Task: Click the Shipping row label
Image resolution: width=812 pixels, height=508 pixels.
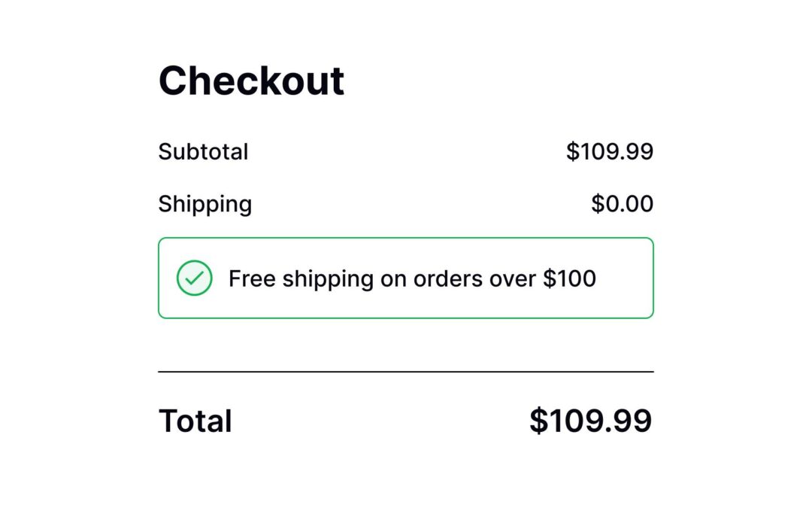Action: 205,203
